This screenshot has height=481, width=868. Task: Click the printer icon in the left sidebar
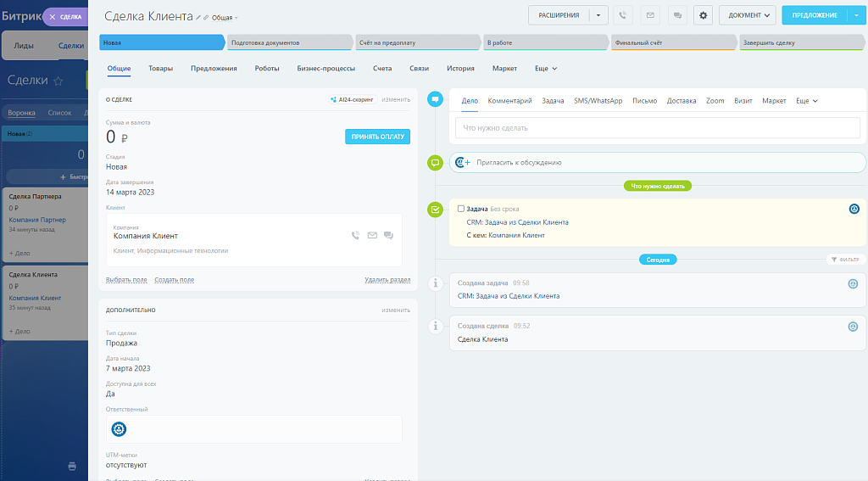pos(72,466)
